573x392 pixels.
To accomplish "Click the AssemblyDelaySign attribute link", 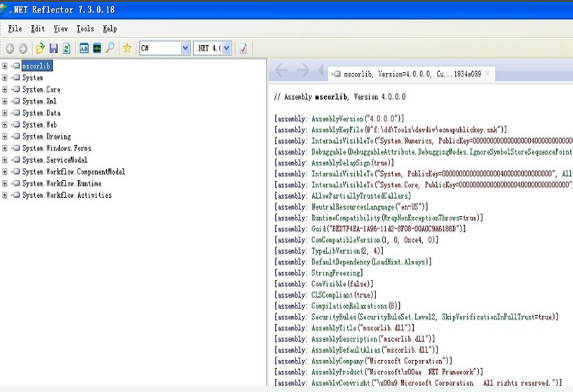I will [341, 163].
